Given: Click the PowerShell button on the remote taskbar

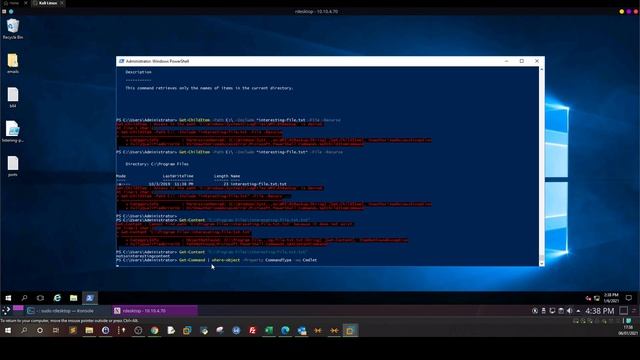Looking at the screenshot, I should (x=90, y=298).
